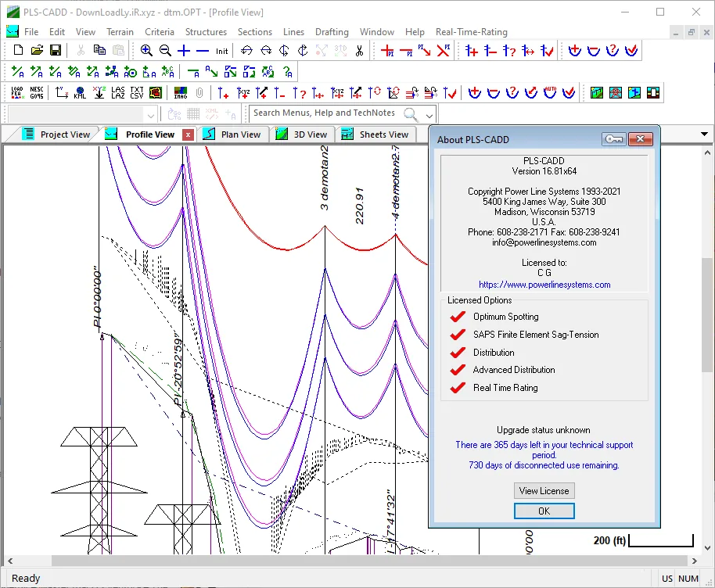Click the key icon in the About dialog title bar

click(614, 139)
